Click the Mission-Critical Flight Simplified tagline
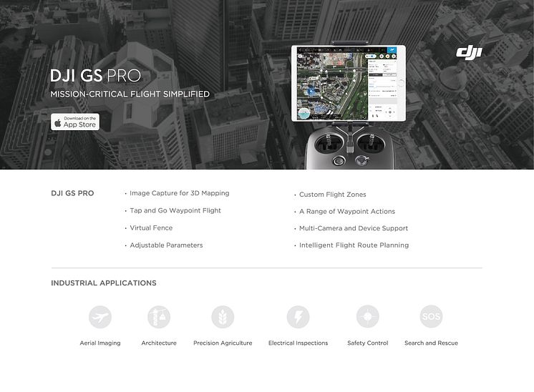Screen dimensions: 534x392 click(130, 94)
